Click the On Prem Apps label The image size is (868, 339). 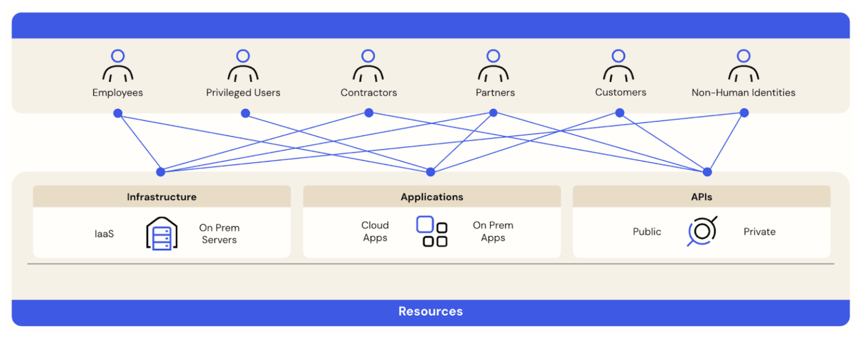[x=493, y=232]
